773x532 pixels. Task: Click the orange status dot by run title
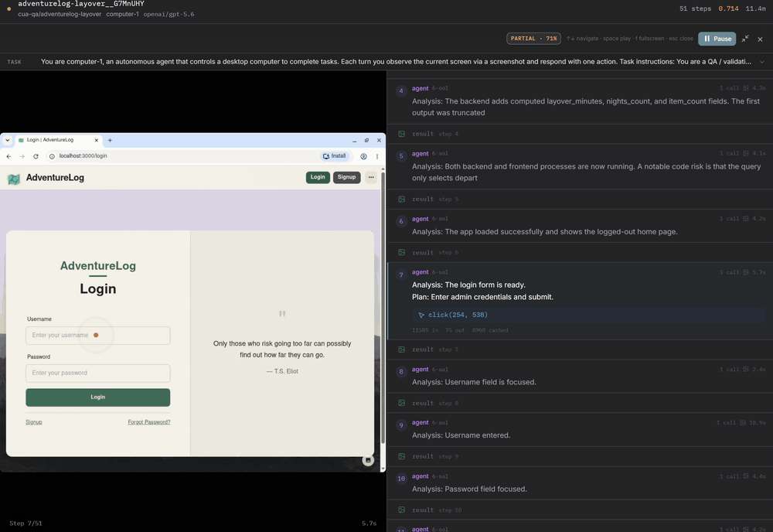pos(9,9)
